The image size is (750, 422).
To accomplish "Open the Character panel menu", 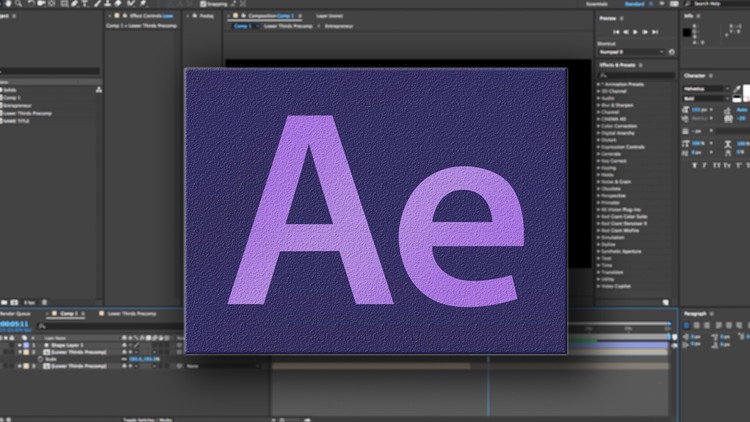I will pyautogui.click(x=711, y=76).
